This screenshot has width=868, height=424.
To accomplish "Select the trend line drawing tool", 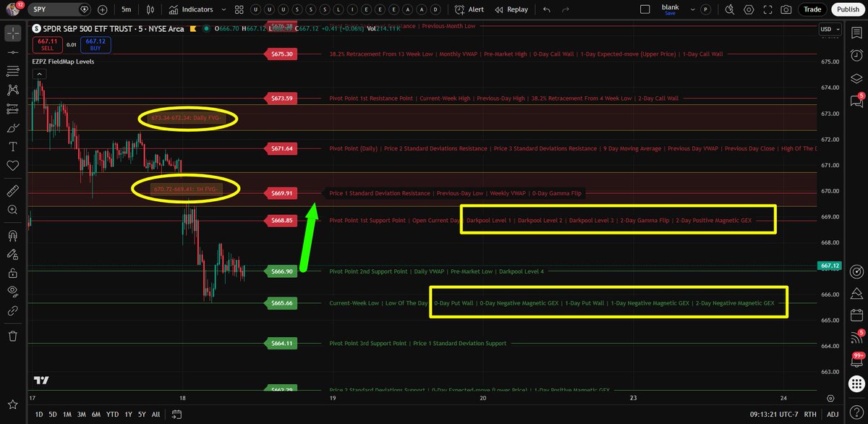I will 12,53.
